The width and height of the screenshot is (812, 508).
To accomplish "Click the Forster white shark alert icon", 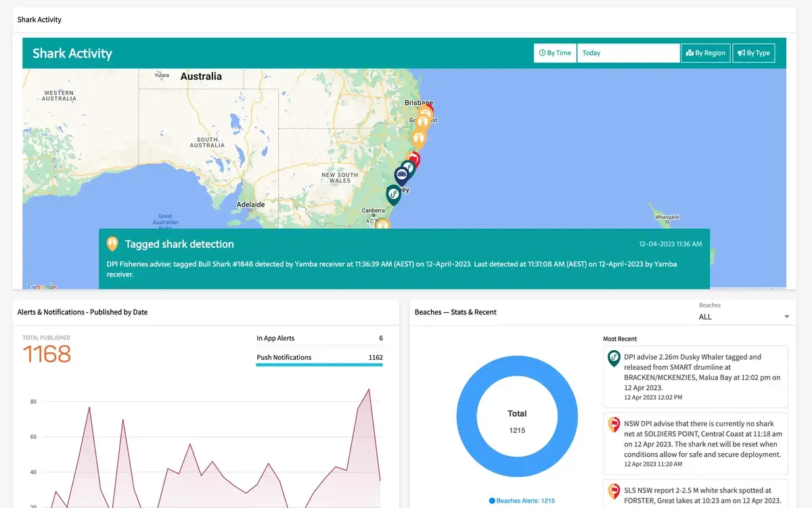I will 614,491.
